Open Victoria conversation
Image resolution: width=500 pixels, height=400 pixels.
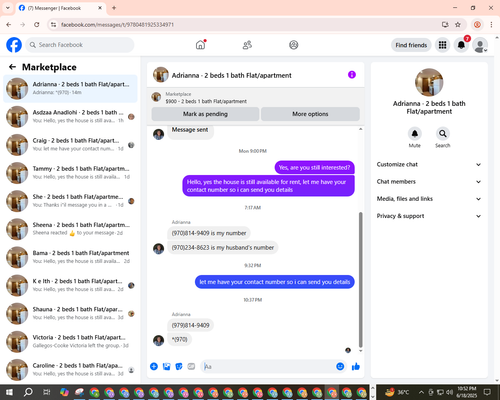[70, 341]
